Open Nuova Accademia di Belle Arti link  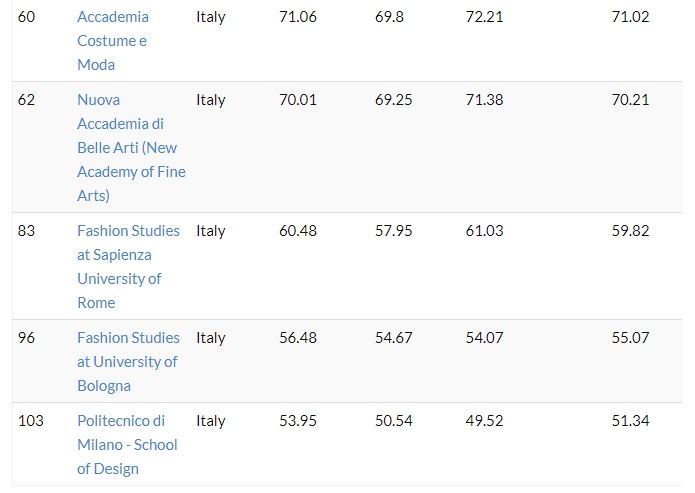tap(131, 148)
